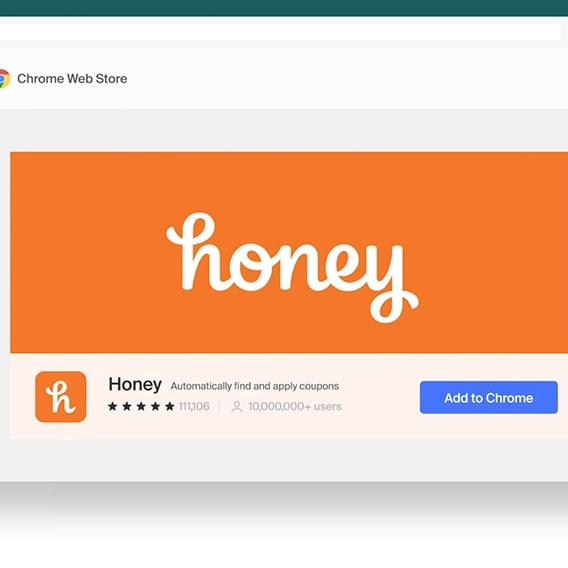Open the 111,106 ratings count
The height and width of the screenshot is (568, 568).
[194, 406]
